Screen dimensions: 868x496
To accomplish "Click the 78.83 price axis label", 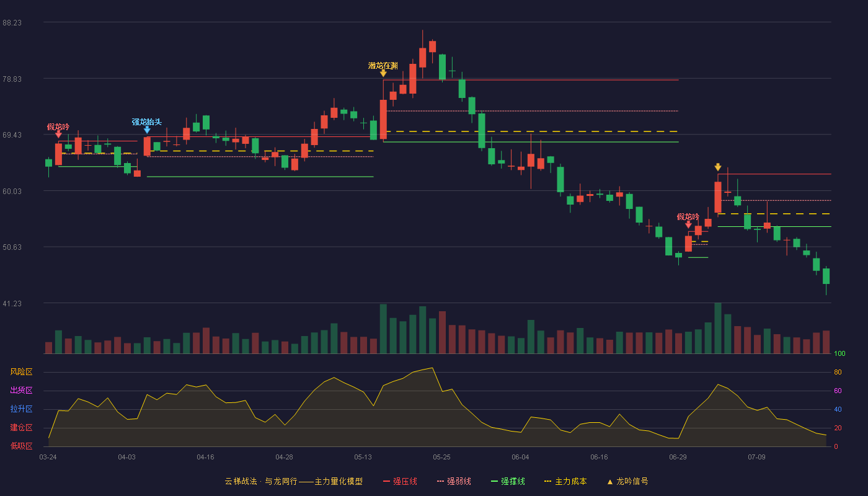I will (12, 79).
